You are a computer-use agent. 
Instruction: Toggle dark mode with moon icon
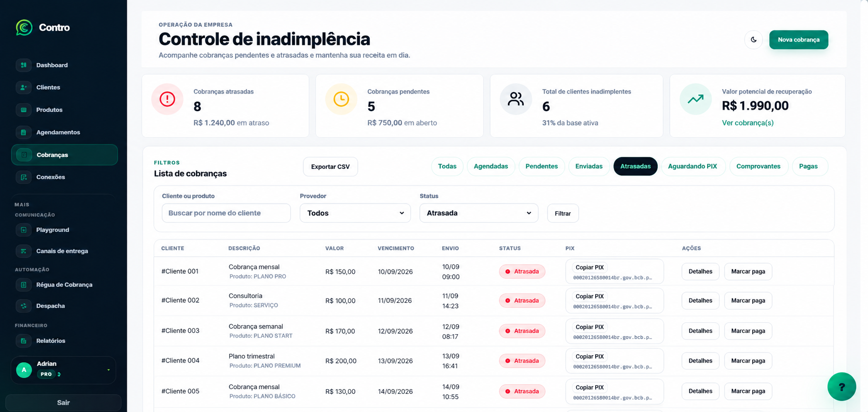click(x=754, y=40)
